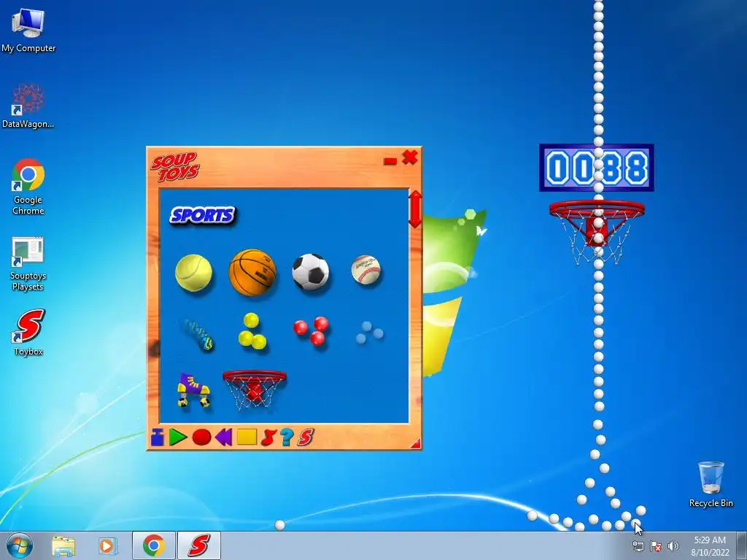The height and width of the screenshot is (560, 747).
Task: Select the DataWagon desktop shortcut
Action: (x=28, y=106)
